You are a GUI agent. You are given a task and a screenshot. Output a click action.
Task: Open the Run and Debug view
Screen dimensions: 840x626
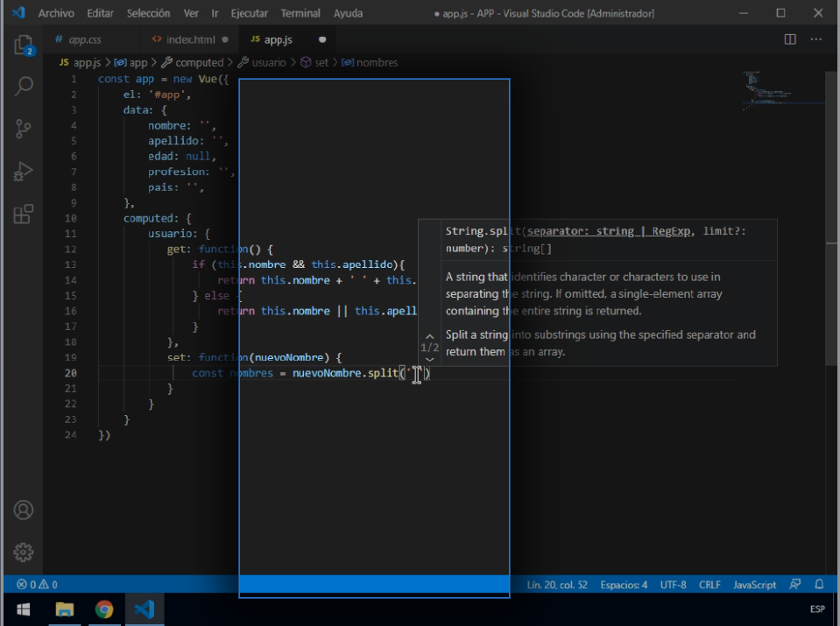24,172
